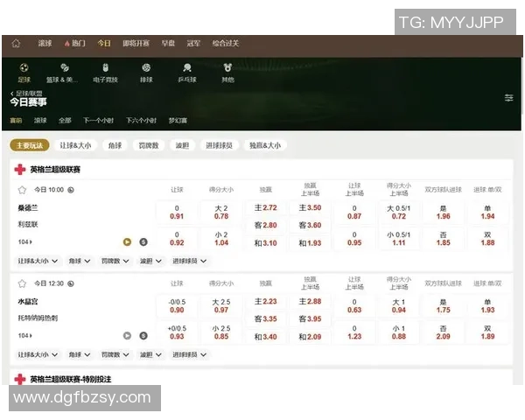The image size is (525, 420).
Task: Open the filter settings sliders icon
Action: (x=508, y=97)
